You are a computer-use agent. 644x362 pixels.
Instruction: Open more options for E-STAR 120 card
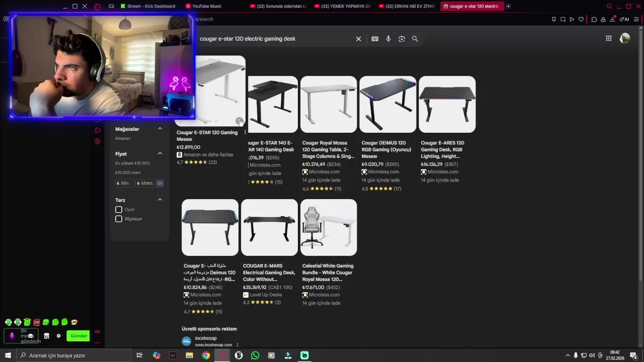(245, 132)
